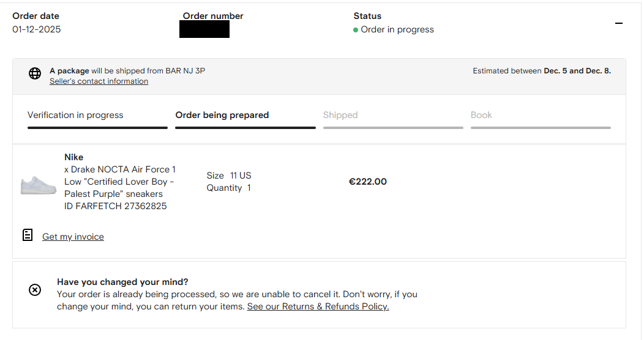Click the green order status dot

point(356,30)
